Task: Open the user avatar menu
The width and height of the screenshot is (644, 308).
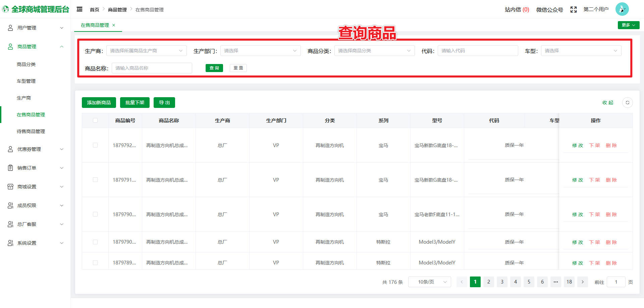Action: click(x=622, y=9)
